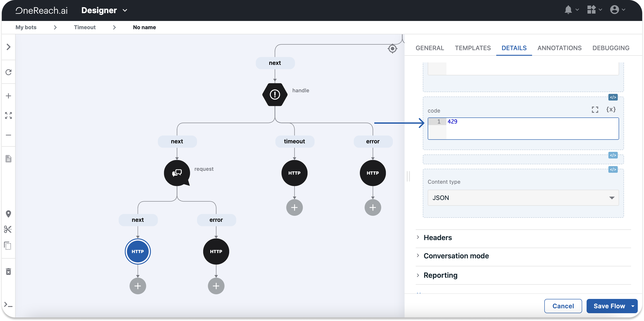Expand the code editor to fullscreen

click(x=595, y=110)
